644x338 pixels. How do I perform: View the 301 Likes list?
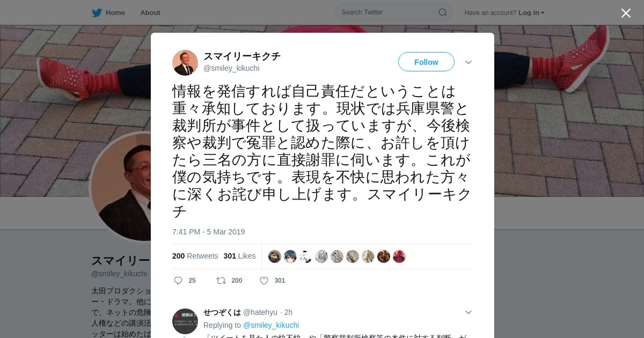[239, 256]
